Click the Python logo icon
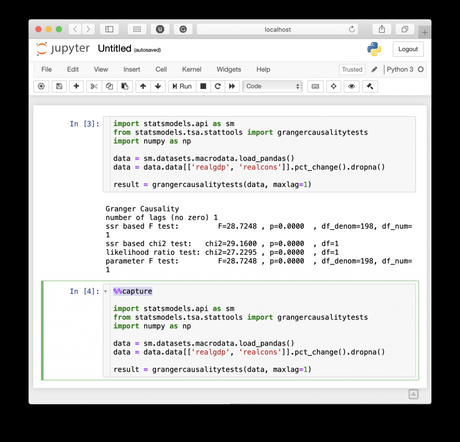The image size is (460, 442). coord(374,49)
